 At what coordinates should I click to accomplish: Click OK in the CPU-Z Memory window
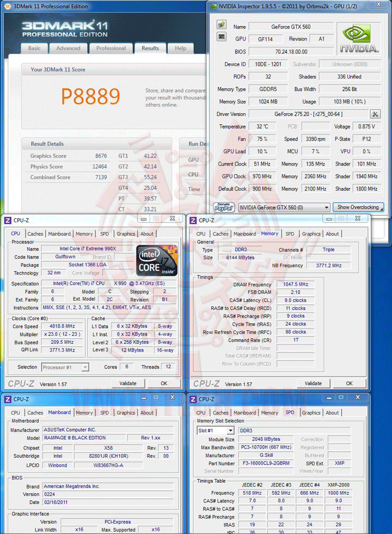point(349,384)
